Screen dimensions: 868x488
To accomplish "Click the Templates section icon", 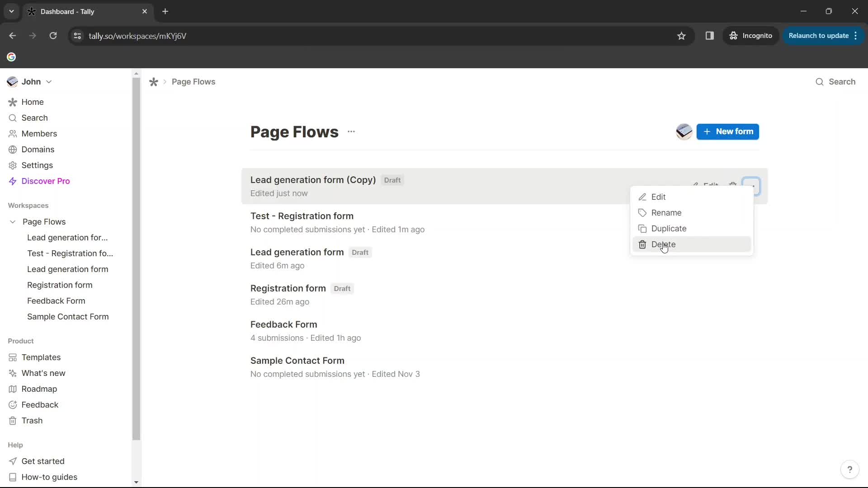I will [12, 357].
